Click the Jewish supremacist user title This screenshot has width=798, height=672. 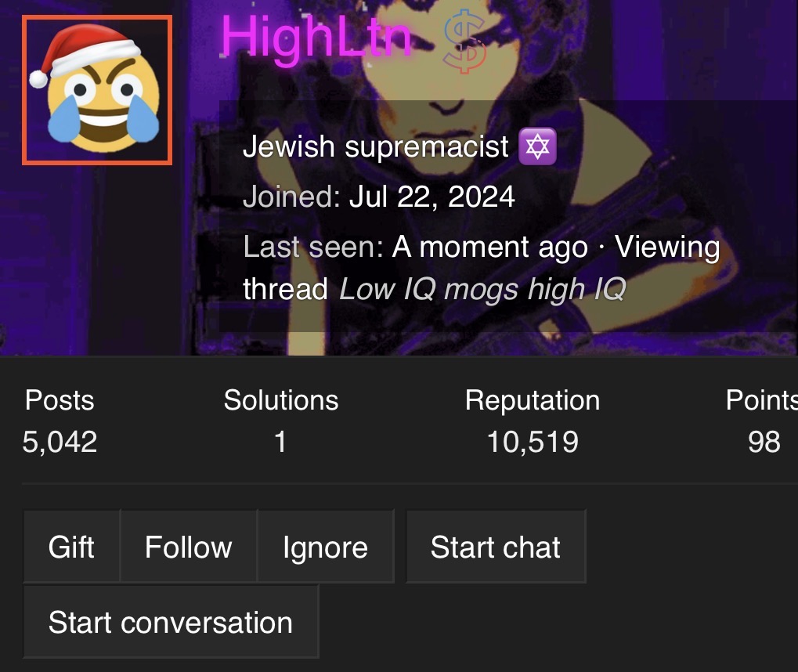376,147
